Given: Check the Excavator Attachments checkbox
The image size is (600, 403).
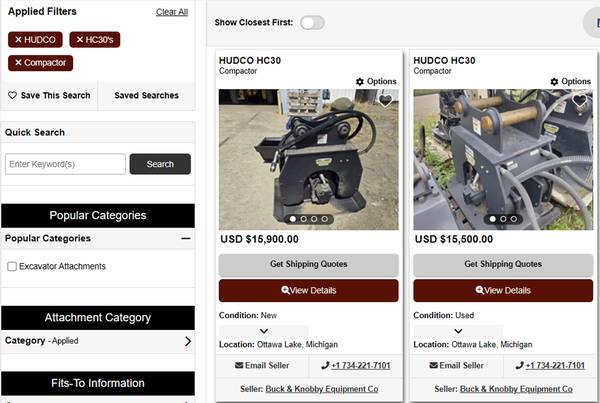Looking at the screenshot, I should click(x=12, y=266).
